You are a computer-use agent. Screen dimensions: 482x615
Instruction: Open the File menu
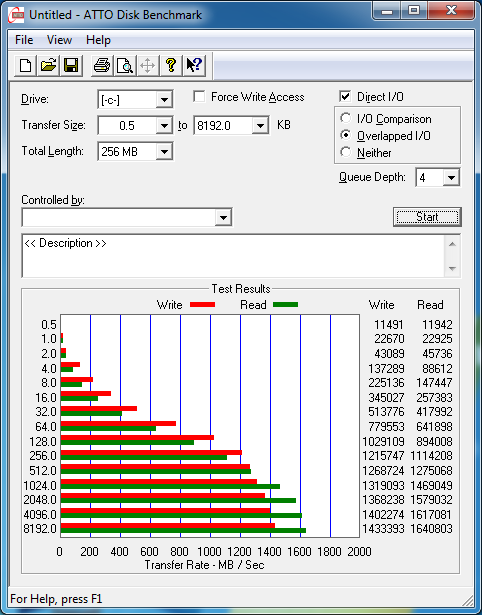[24, 40]
